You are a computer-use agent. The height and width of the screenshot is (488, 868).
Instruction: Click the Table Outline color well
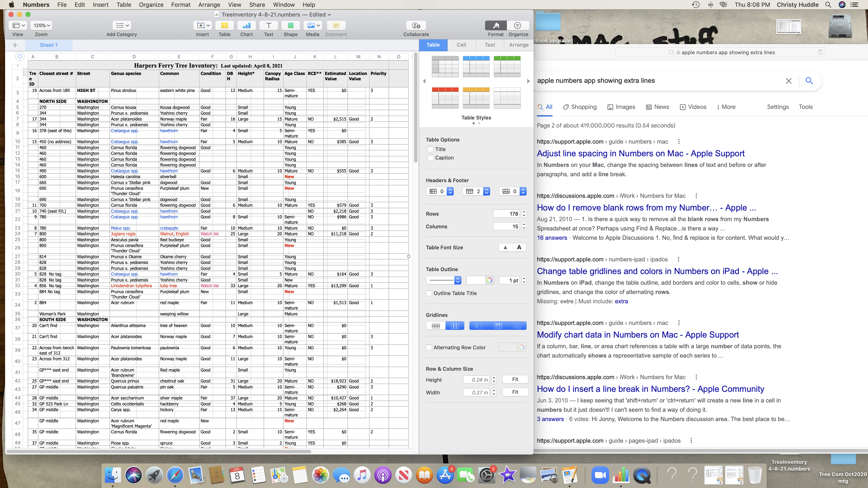476,280
